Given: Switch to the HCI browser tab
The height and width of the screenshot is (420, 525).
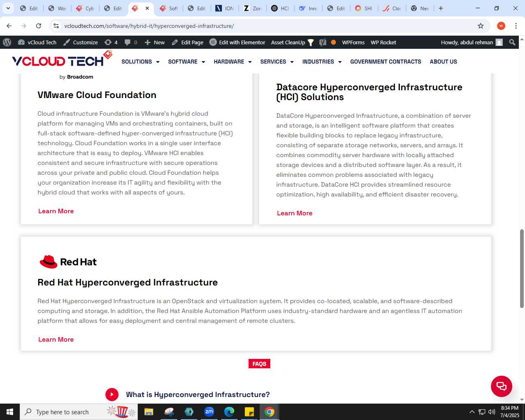Looking at the screenshot, I should (281, 8).
